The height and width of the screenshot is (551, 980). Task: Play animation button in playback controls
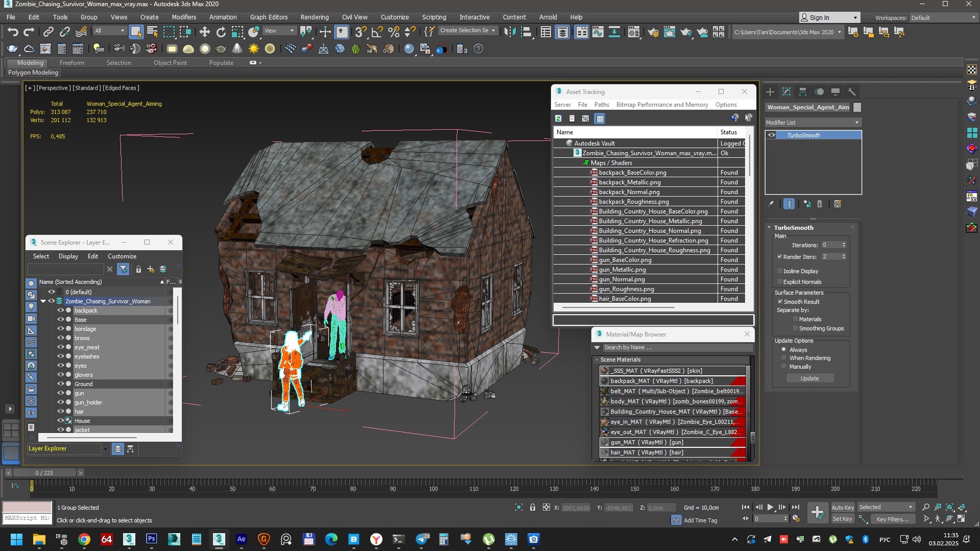770,507
